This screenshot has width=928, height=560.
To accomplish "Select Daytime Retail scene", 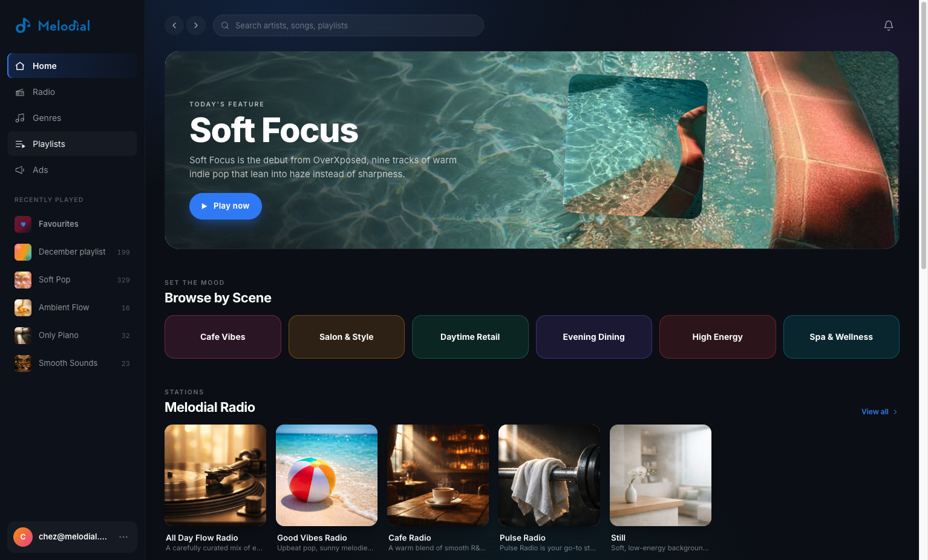I will 470,337.
